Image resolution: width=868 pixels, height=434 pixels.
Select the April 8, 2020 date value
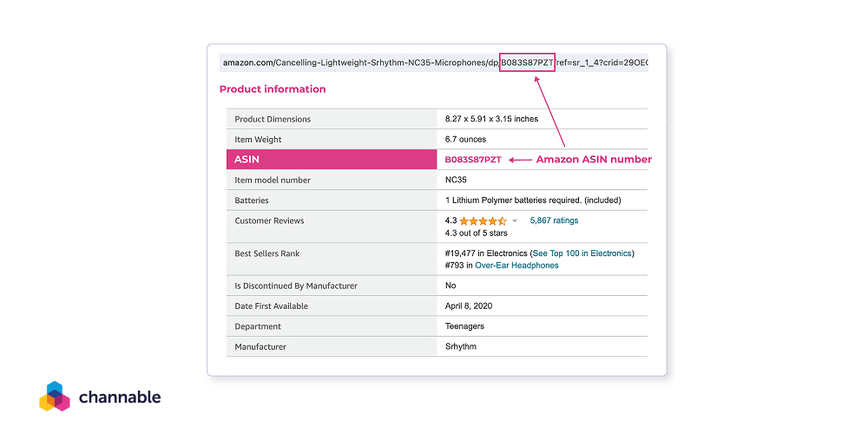[470, 306]
